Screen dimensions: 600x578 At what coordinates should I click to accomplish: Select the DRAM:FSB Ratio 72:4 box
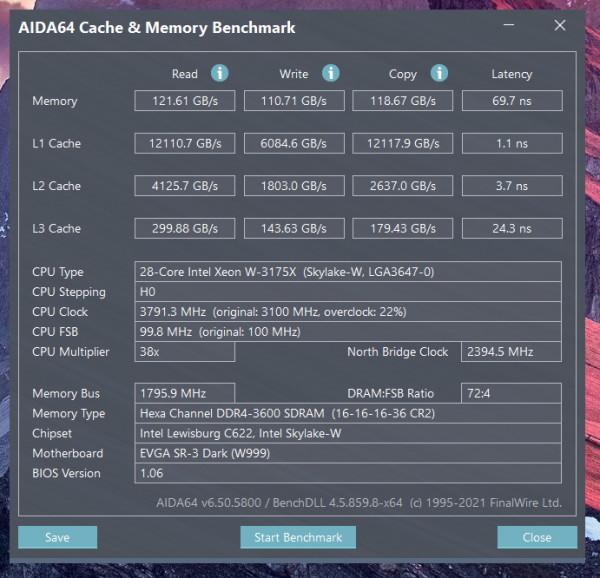[x=511, y=394]
